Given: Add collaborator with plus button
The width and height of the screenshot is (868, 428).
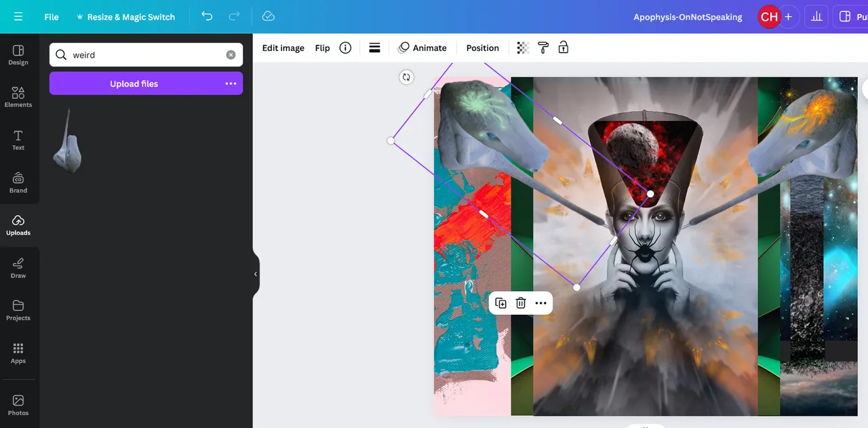Looking at the screenshot, I should (788, 17).
